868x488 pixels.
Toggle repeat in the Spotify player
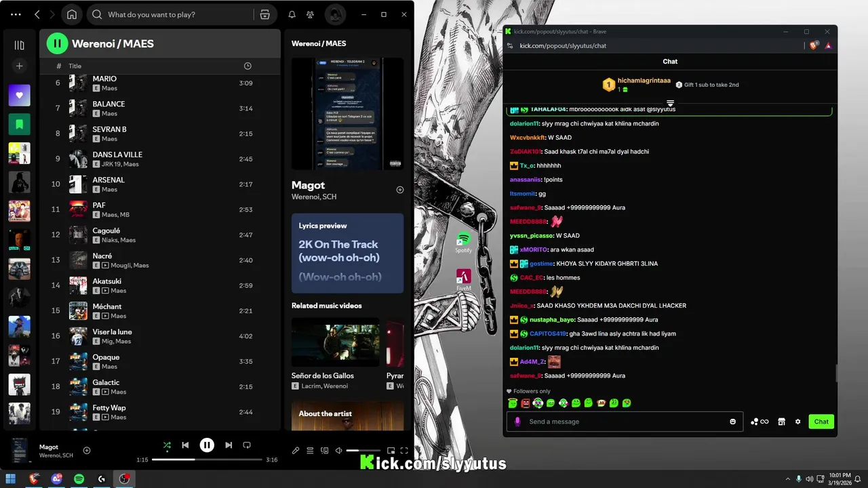(x=247, y=445)
